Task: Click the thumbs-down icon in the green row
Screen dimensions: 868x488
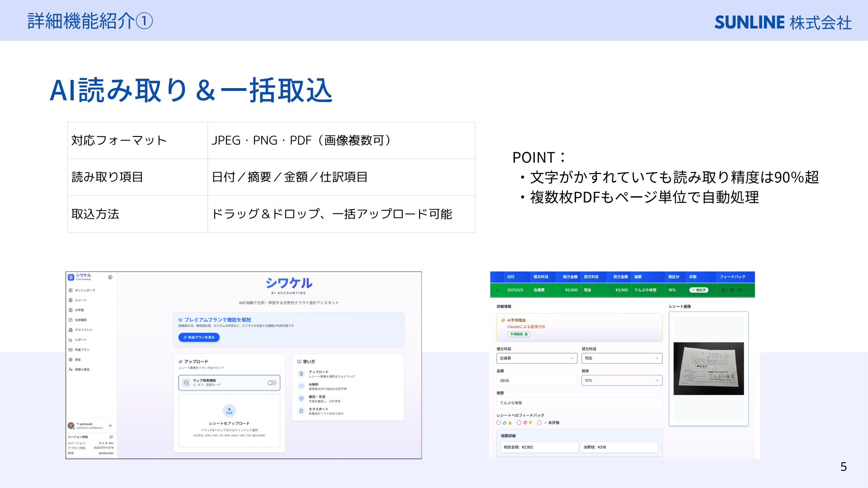Action: 732,290
